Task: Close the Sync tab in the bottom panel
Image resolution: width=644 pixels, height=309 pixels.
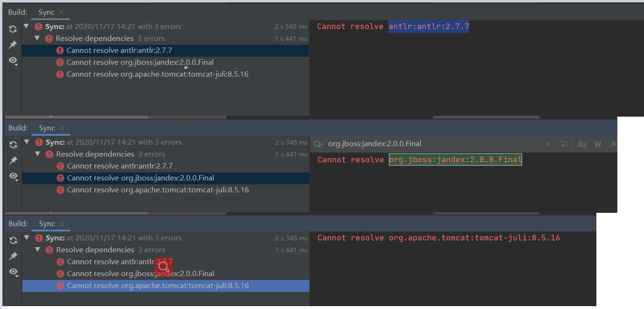Action: pos(61,224)
